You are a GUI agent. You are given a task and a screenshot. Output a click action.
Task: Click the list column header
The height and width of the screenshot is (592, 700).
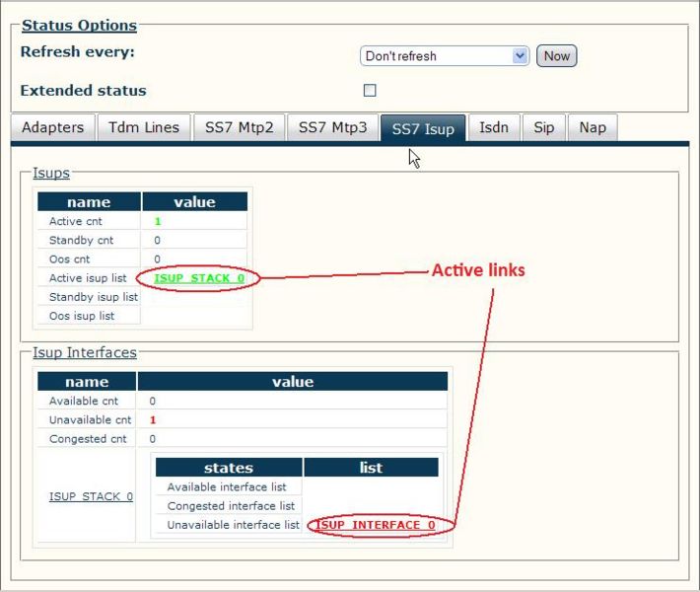[x=371, y=468]
